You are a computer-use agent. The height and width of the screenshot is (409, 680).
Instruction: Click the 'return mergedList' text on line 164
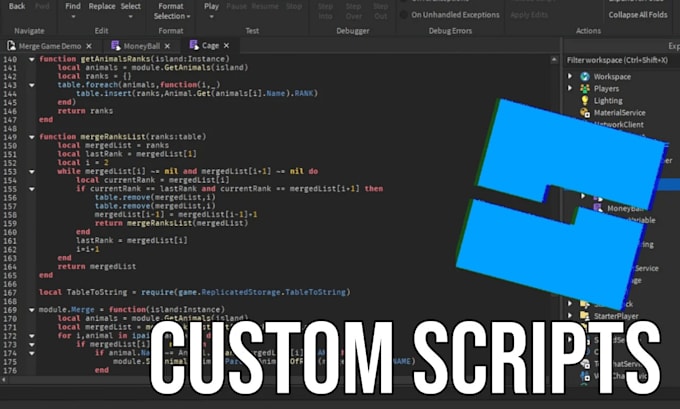pyautogui.click(x=96, y=266)
